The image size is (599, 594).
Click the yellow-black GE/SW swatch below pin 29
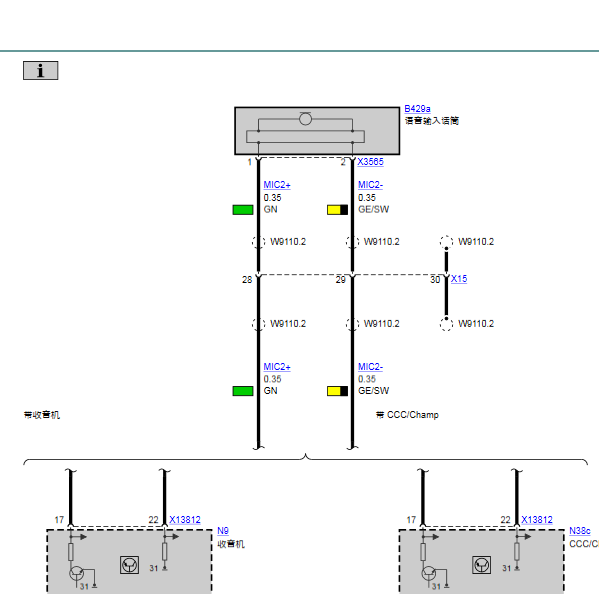point(338,391)
